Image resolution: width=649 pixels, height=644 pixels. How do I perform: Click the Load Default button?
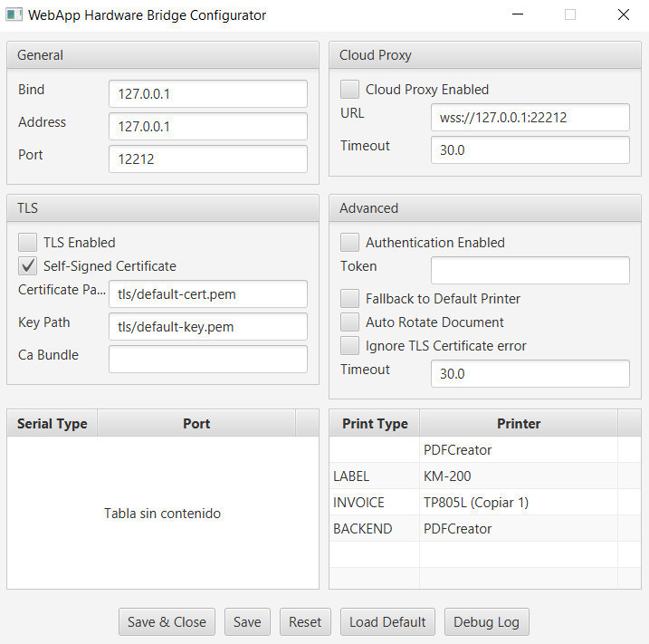(387, 622)
